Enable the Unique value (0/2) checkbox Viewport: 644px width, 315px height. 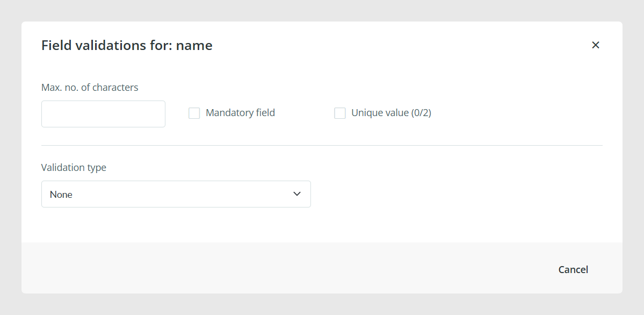tap(339, 113)
